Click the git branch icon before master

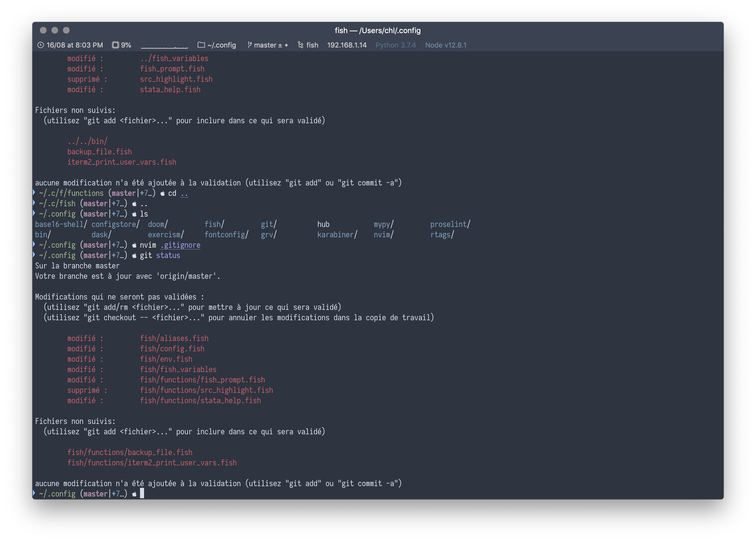point(249,45)
